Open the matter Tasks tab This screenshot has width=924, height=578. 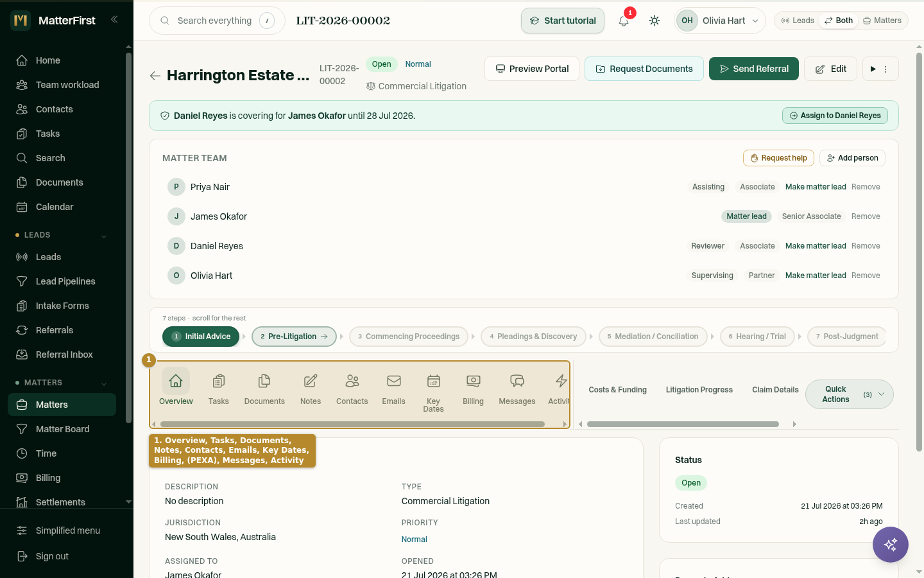pos(219,390)
